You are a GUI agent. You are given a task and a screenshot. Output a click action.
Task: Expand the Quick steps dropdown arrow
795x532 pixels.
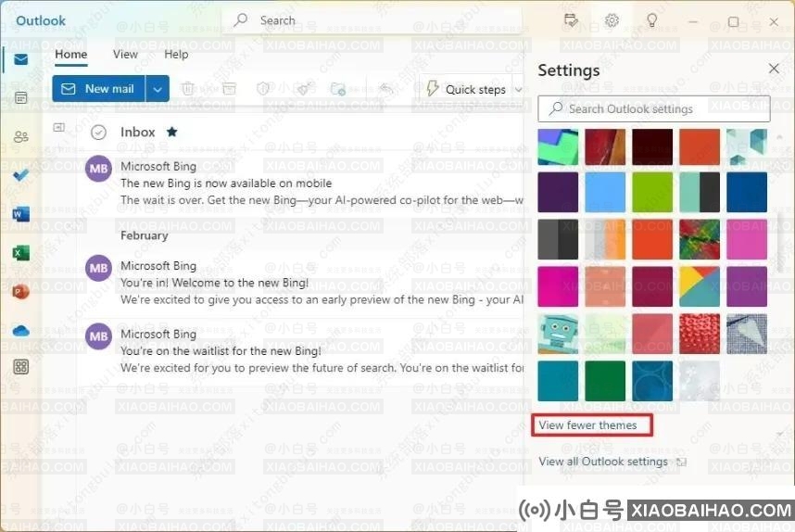(518, 90)
